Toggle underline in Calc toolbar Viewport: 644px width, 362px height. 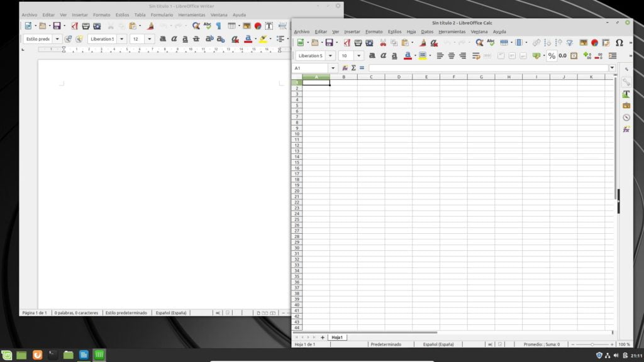pos(394,56)
